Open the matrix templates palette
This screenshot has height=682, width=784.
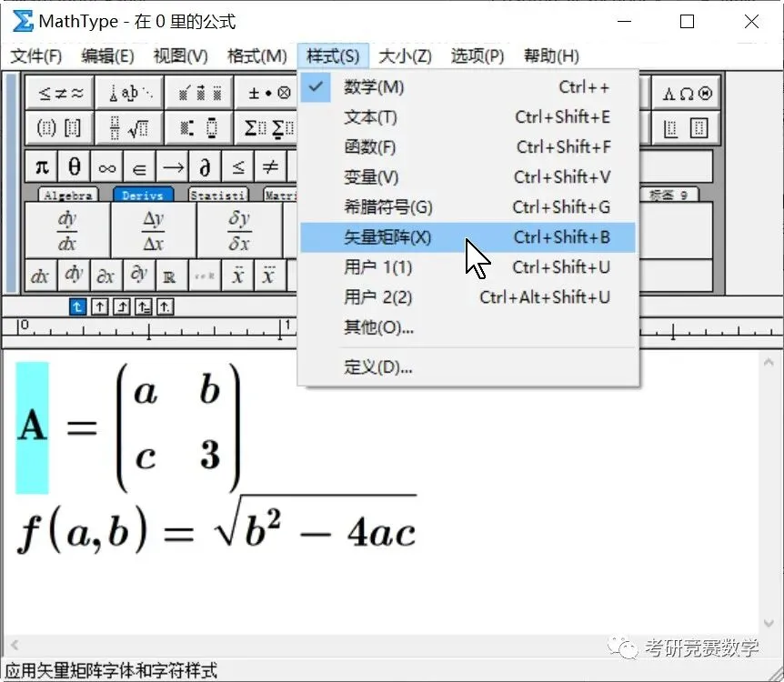tap(686, 128)
